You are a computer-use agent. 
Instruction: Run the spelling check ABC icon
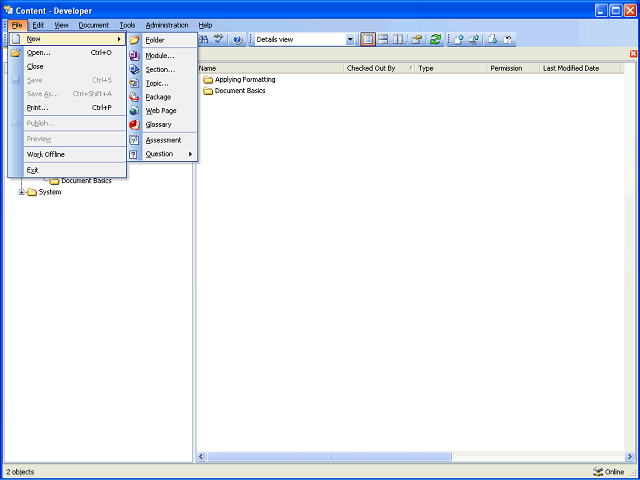point(219,39)
